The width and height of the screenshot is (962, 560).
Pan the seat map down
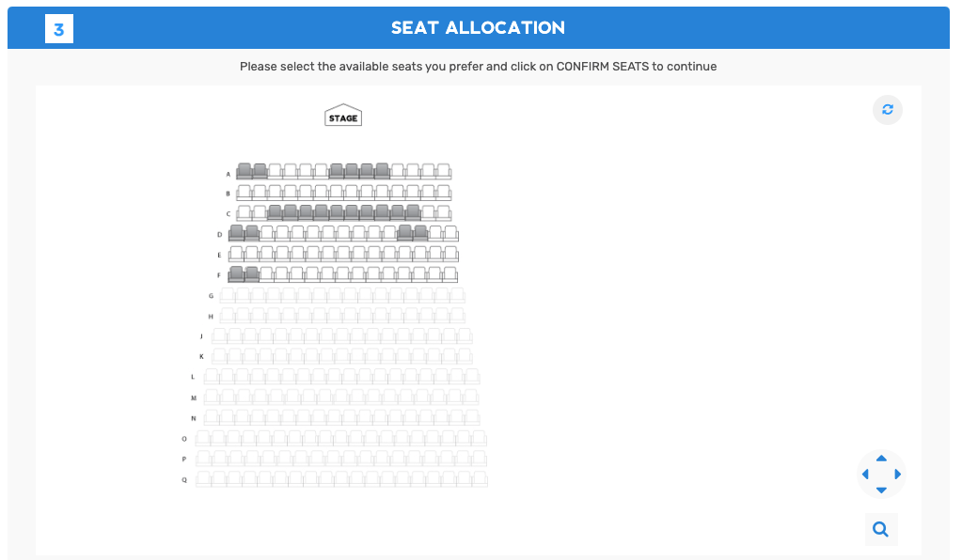click(881, 490)
